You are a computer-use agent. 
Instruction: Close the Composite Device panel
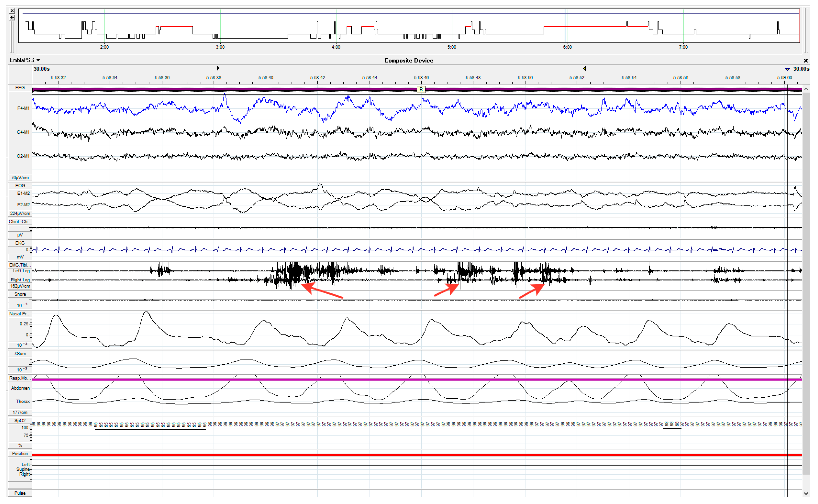tap(806, 61)
